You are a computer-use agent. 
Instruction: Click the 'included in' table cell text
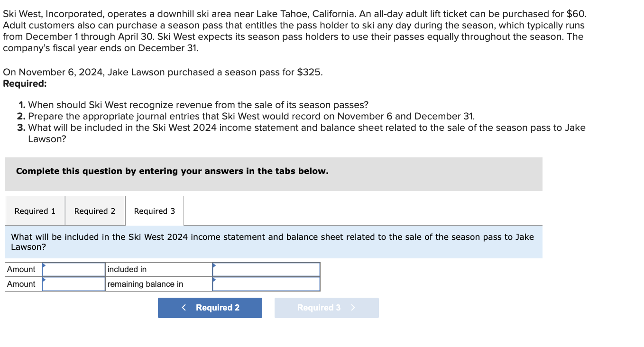[126, 269]
